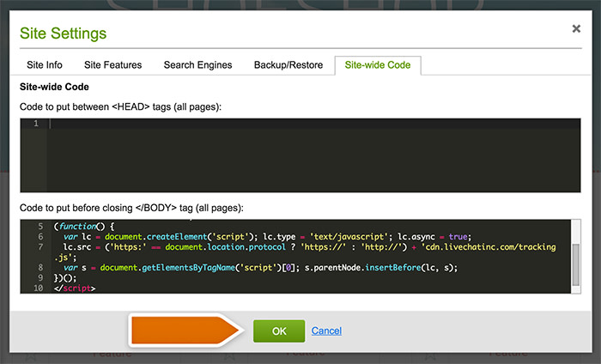
Task: Go to the Backup/Restore tab
Action: coord(288,65)
